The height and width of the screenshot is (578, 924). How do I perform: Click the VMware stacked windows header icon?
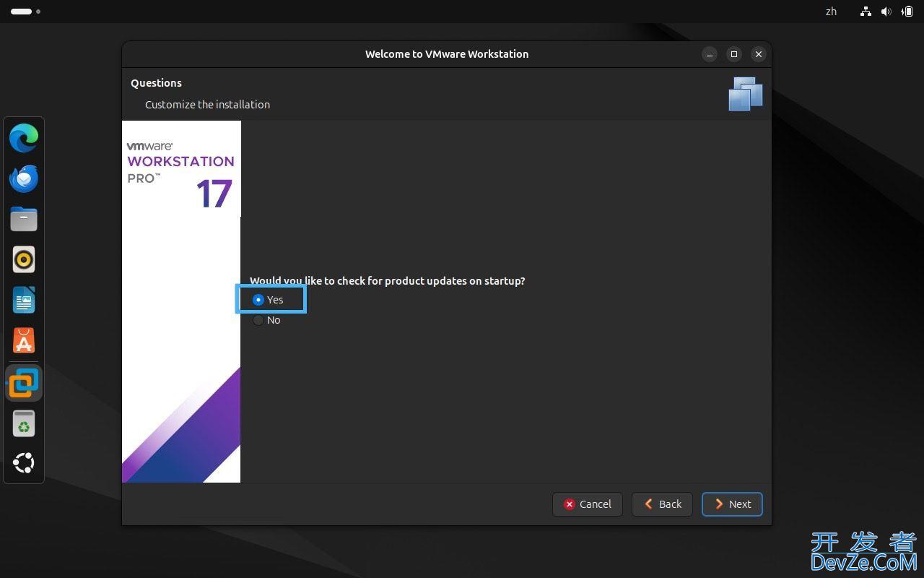746,94
